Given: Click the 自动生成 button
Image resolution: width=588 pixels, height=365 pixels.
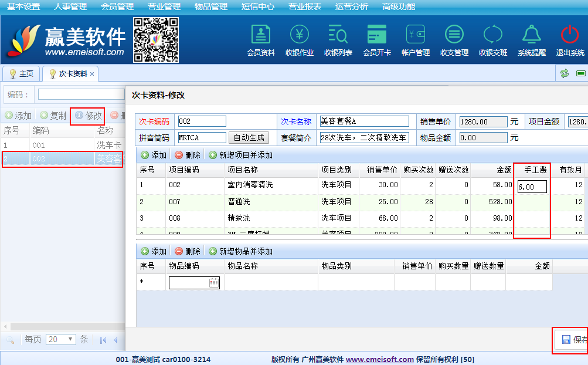Looking at the screenshot, I should click(249, 138).
